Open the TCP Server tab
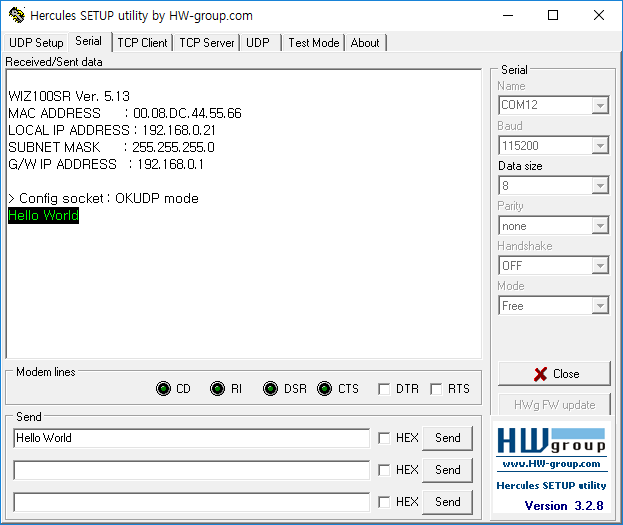The image size is (623, 525). click(207, 43)
